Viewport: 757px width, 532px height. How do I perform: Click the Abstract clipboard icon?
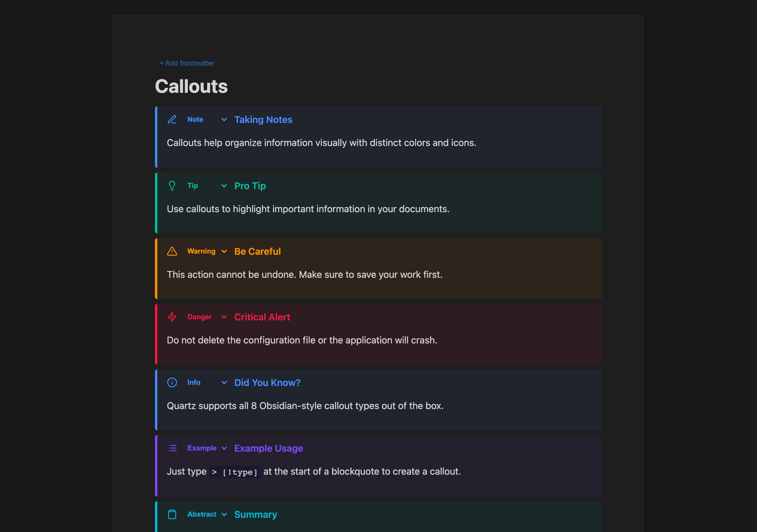click(x=172, y=514)
